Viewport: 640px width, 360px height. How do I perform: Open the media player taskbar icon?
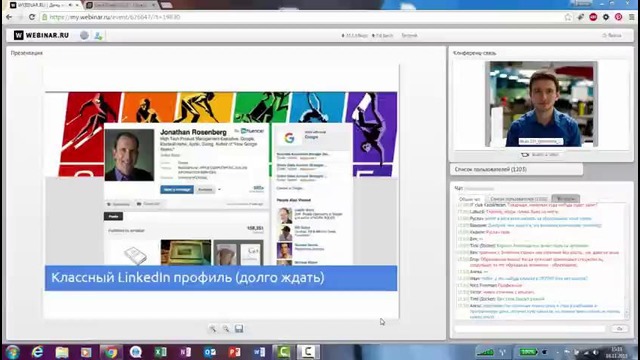[x=86, y=352]
